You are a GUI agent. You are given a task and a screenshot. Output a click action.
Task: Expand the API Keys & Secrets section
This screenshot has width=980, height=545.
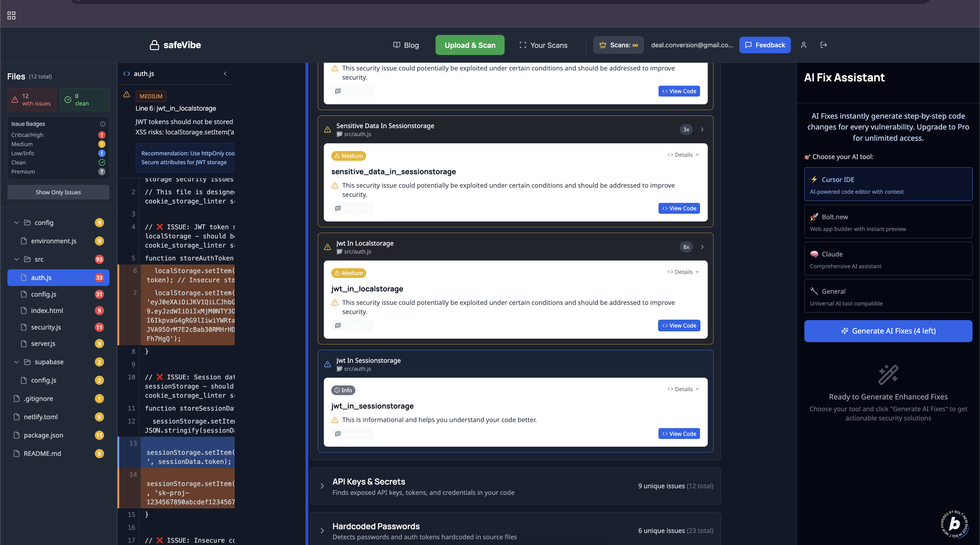pyautogui.click(x=322, y=486)
